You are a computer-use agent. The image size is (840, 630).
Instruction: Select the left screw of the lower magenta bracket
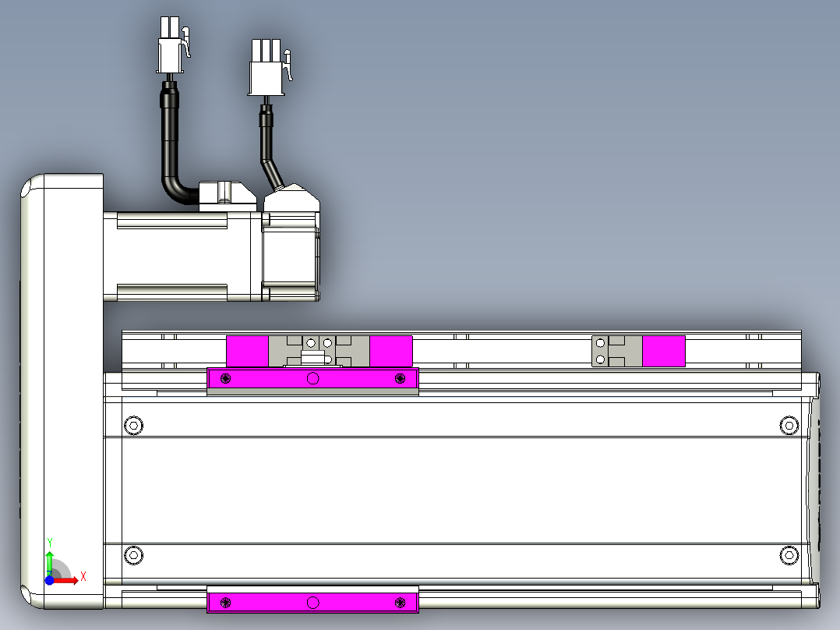[225, 603]
